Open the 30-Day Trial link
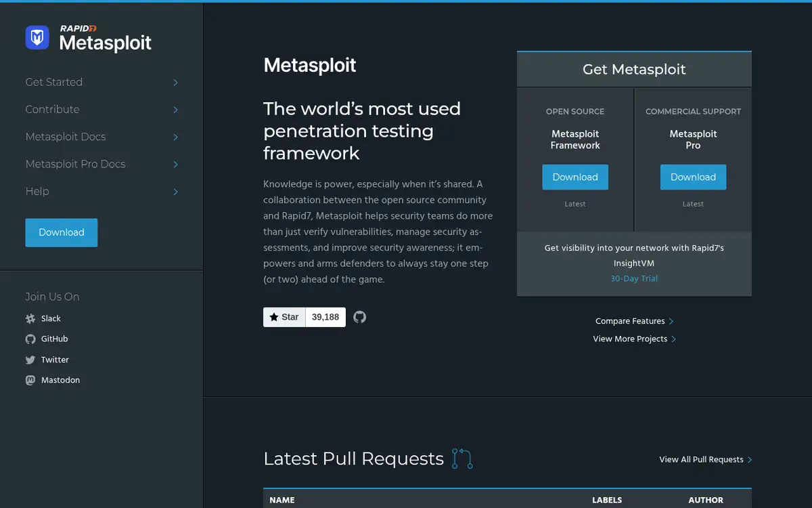Image resolution: width=812 pixels, height=508 pixels. (x=634, y=278)
